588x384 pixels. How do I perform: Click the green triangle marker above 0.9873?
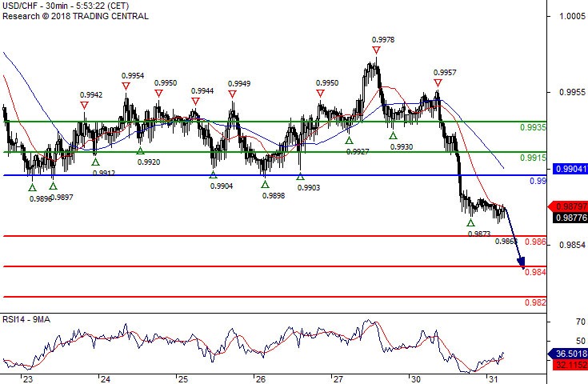(471, 222)
